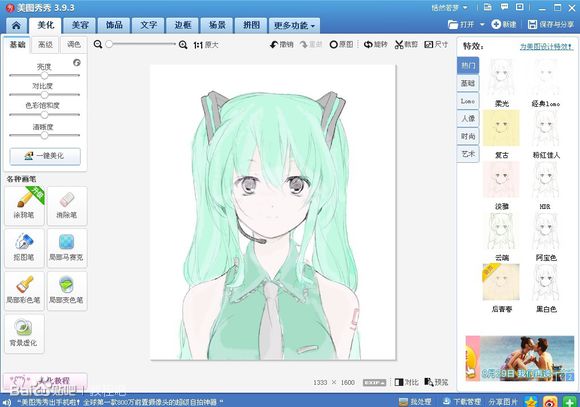Click 1:1 原大 actual size button
Image resolution: width=580 pixels, height=407 pixels.
coord(206,45)
